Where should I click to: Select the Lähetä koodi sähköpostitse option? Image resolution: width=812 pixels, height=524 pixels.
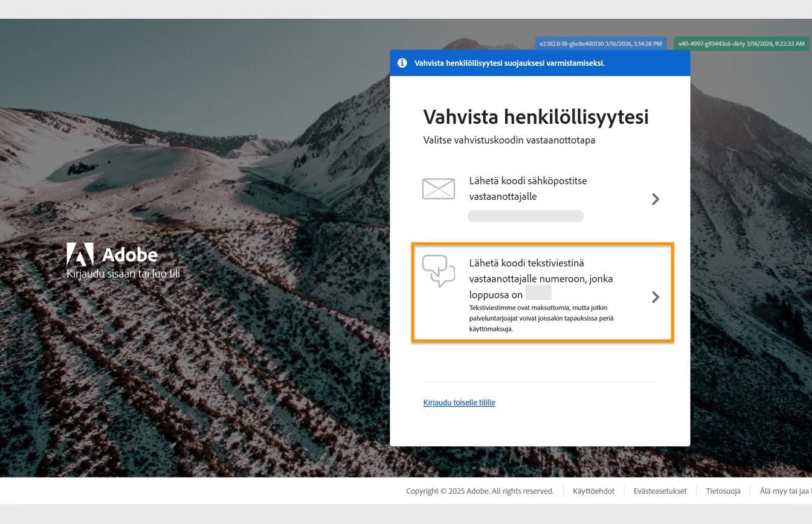coord(527,188)
